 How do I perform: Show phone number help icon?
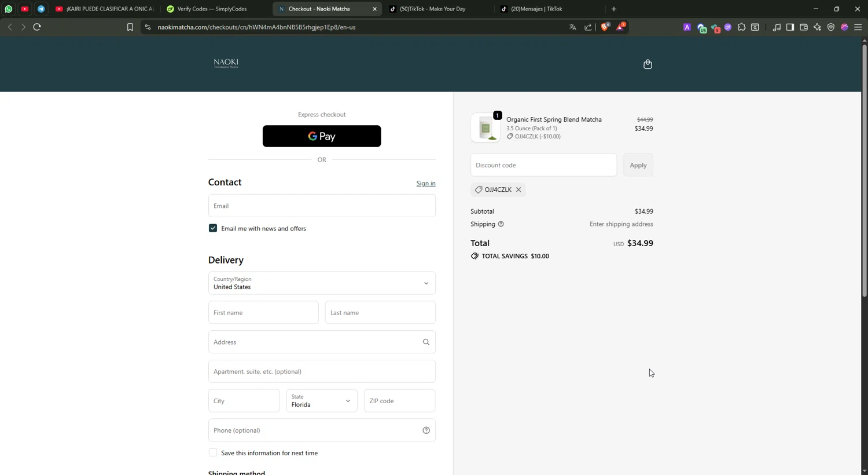(426, 430)
